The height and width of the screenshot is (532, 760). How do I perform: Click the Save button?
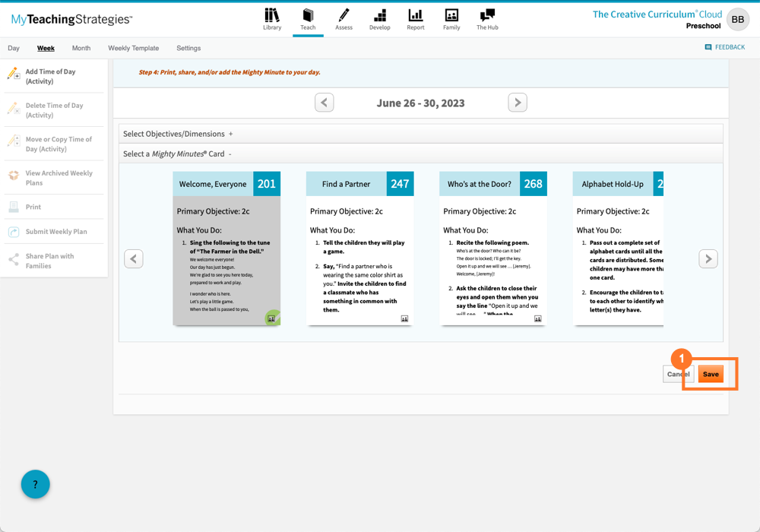[710, 374]
